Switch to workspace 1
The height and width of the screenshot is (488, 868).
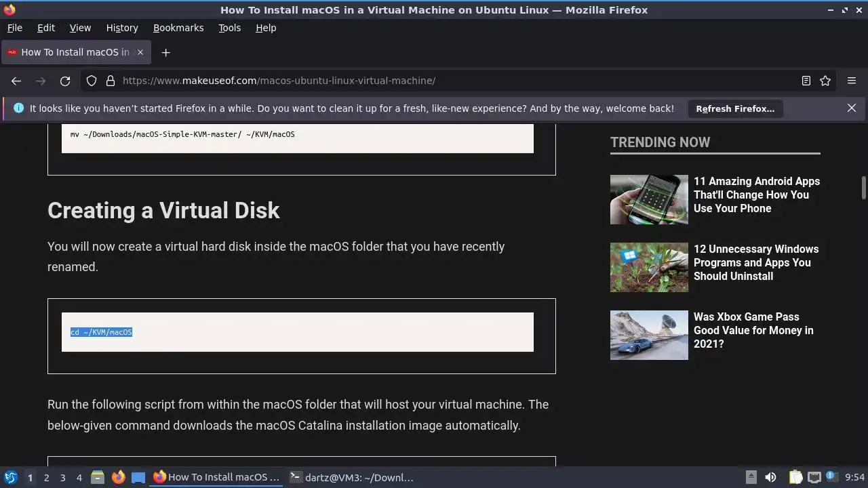(x=30, y=478)
